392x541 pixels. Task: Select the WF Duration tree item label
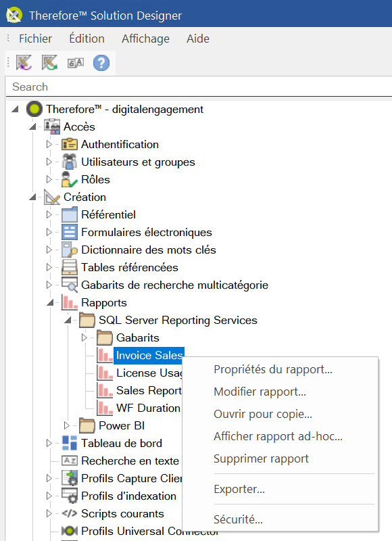pyautogui.click(x=148, y=408)
